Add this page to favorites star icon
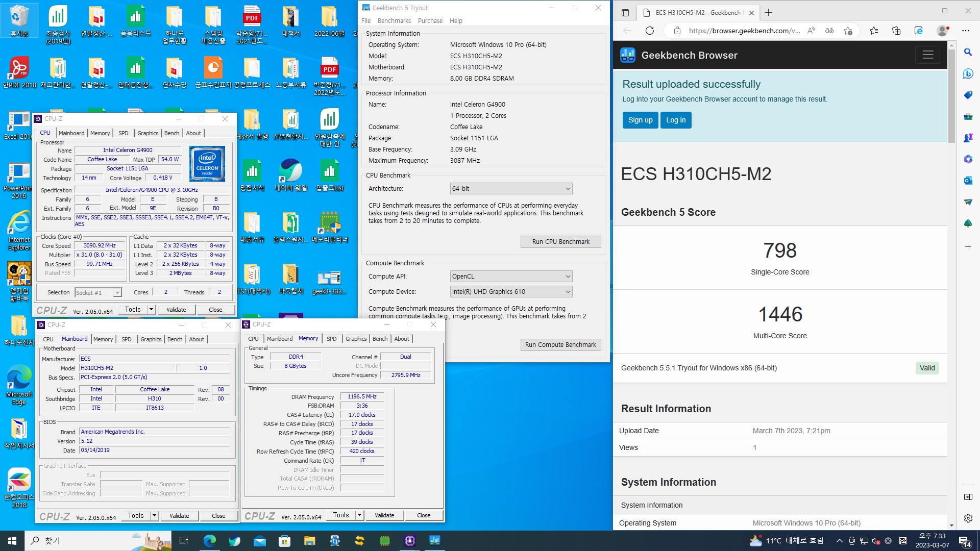 click(x=848, y=31)
